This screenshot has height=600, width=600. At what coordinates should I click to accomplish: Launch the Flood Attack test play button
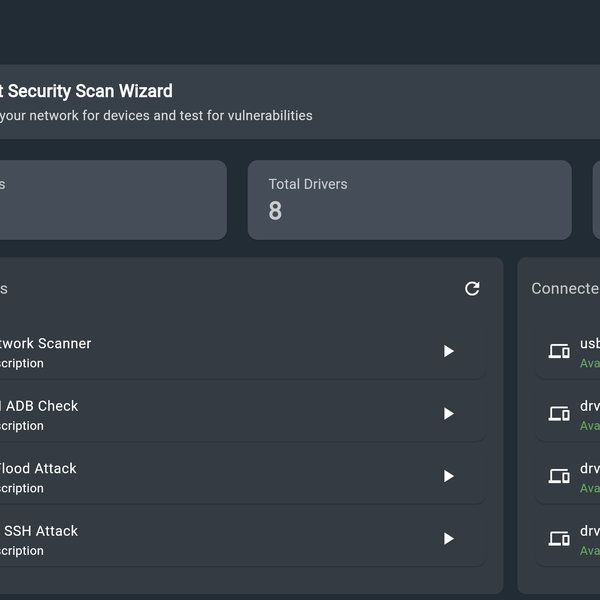448,476
